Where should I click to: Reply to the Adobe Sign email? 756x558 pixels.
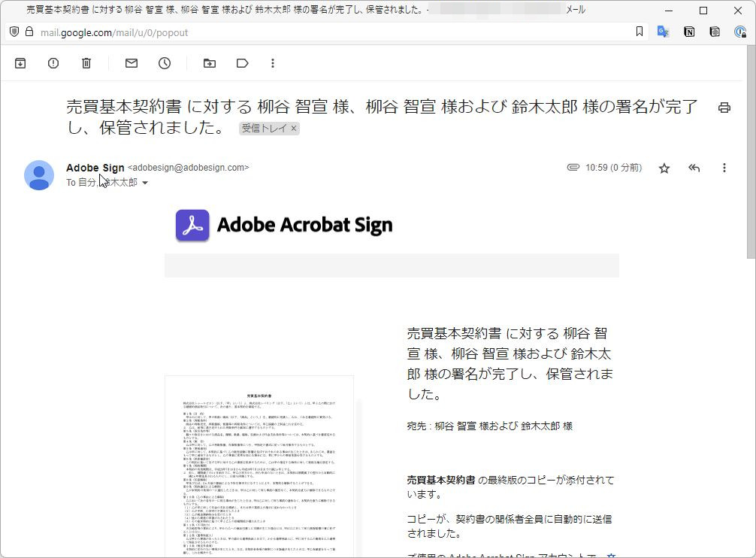(x=694, y=168)
